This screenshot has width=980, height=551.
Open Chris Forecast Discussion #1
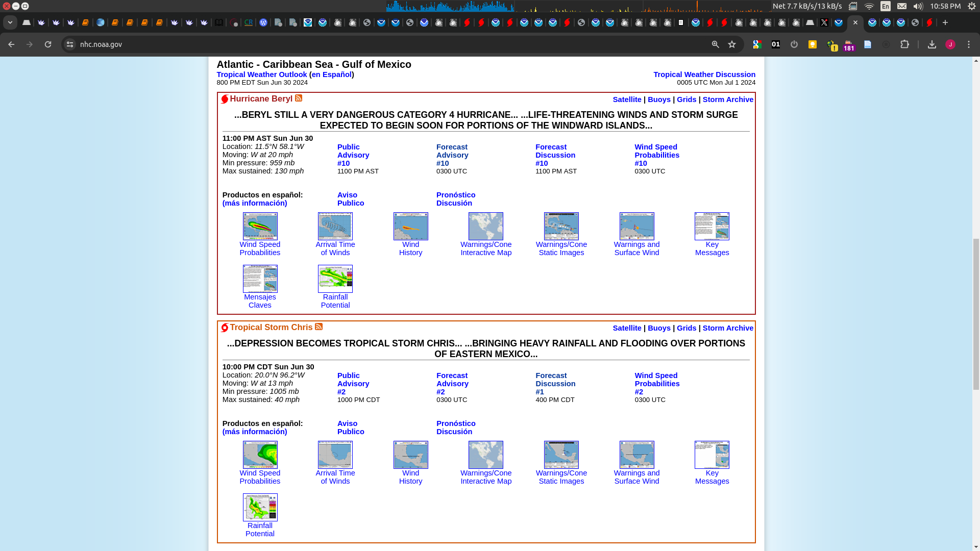point(555,384)
